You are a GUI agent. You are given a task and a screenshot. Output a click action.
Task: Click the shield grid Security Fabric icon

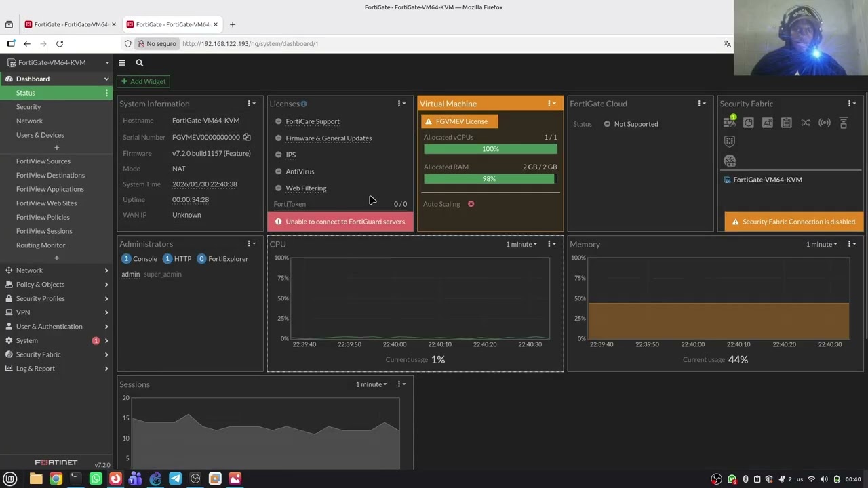[x=730, y=141]
